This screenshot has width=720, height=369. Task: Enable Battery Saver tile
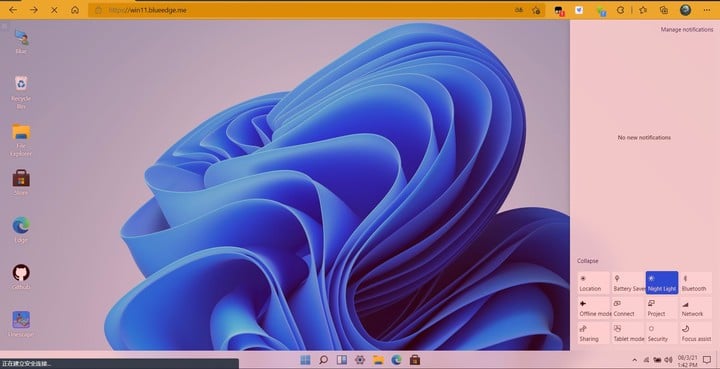[x=628, y=283]
